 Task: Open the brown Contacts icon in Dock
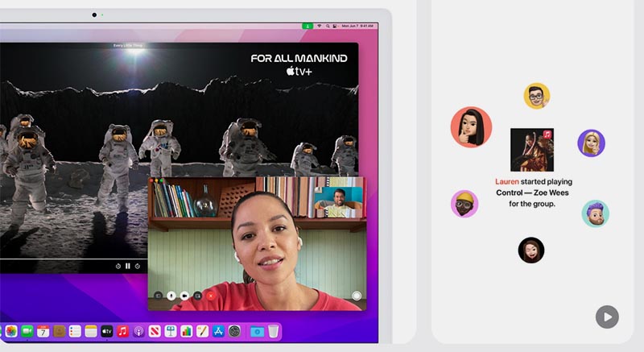(x=59, y=331)
